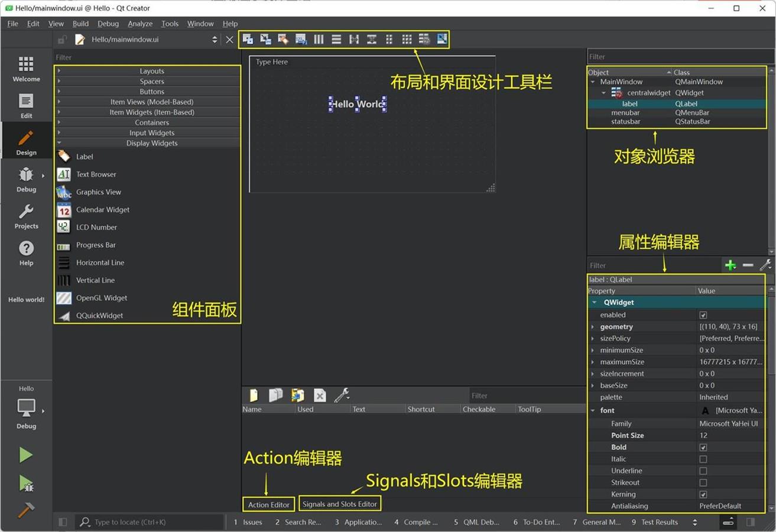Open property editor wrench settings

[765, 265]
